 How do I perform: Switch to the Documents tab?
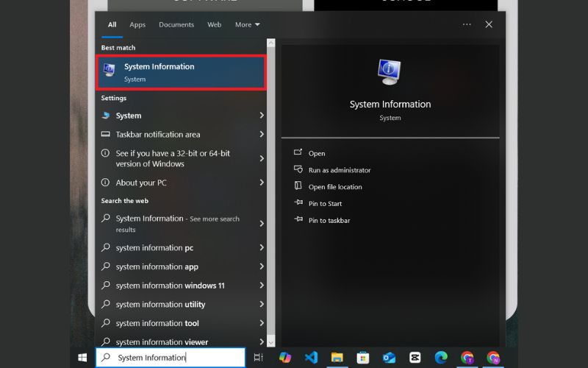(176, 24)
